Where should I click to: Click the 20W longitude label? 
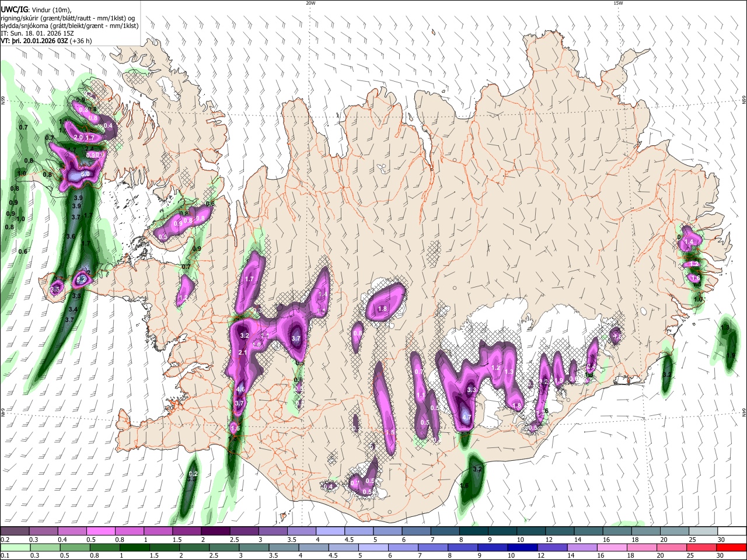point(310,3)
